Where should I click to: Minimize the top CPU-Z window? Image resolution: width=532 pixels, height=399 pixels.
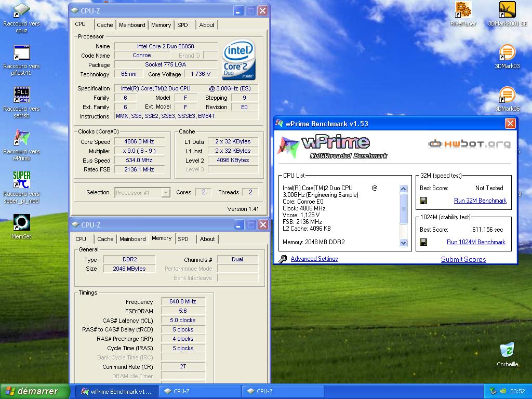point(238,11)
